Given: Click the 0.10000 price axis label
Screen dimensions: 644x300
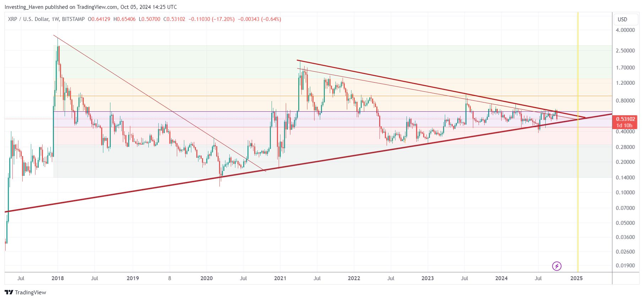Looking at the screenshot, I should (x=625, y=193).
